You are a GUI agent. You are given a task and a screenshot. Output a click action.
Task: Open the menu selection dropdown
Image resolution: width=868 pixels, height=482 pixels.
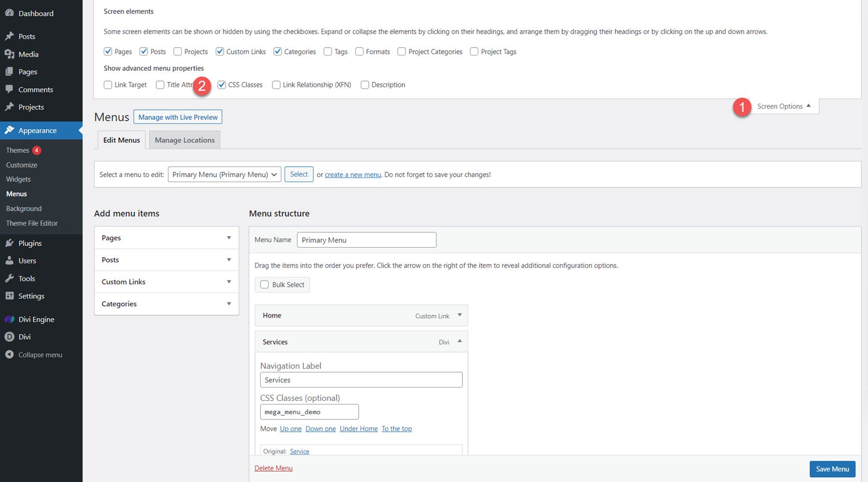tap(224, 174)
